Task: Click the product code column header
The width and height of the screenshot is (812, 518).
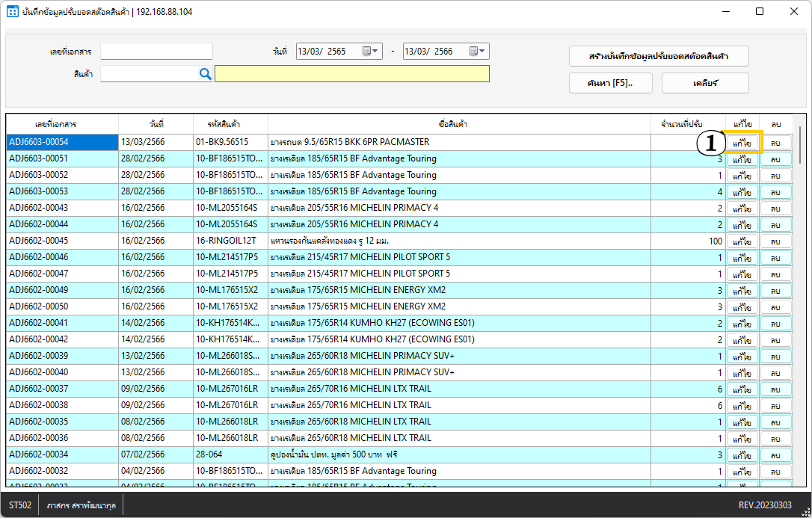Action: pyautogui.click(x=230, y=123)
